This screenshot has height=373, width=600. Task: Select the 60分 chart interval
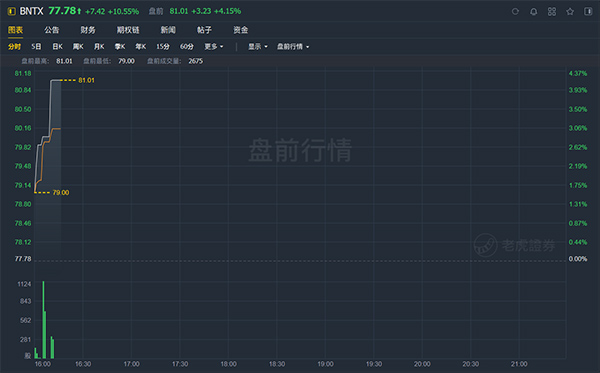(x=187, y=47)
